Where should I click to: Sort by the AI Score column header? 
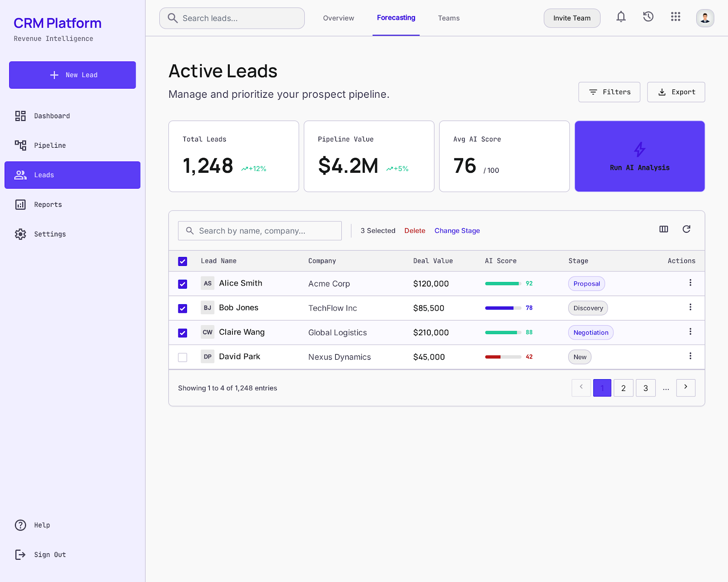[500, 261]
